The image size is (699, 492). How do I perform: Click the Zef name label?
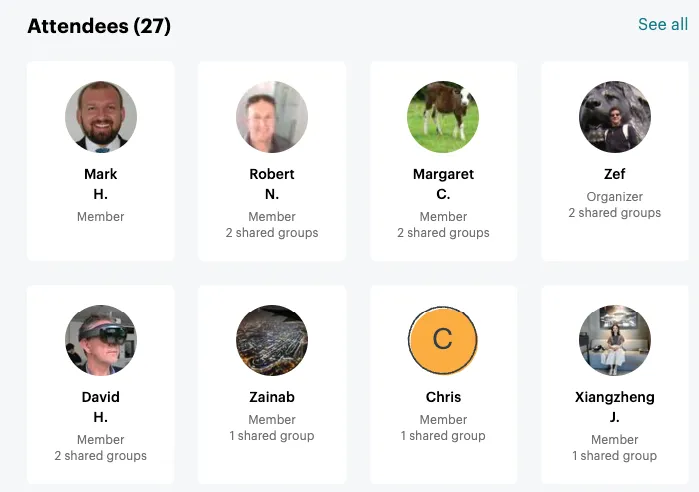(615, 174)
